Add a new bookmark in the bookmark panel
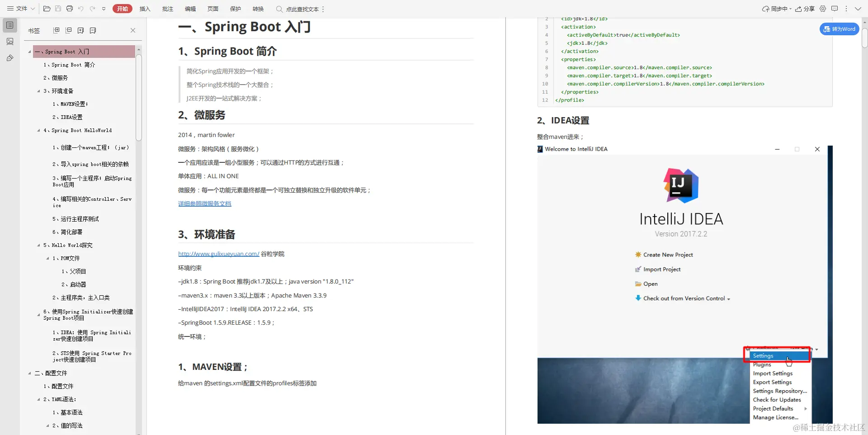Image resolution: width=868 pixels, height=435 pixels. click(80, 30)
